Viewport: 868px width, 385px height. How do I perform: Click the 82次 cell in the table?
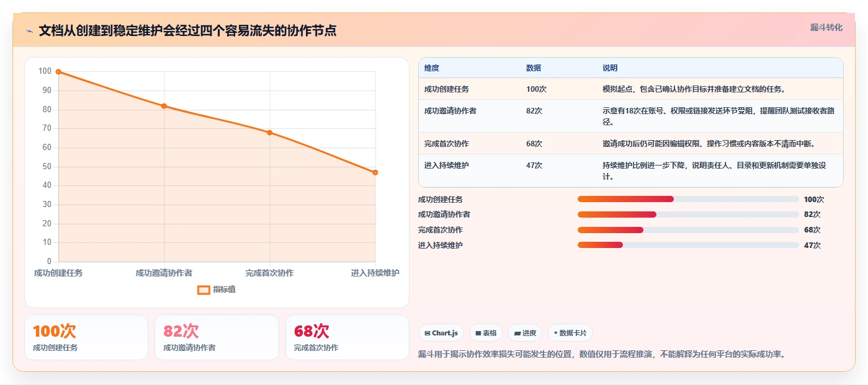[x=534, y=111]
